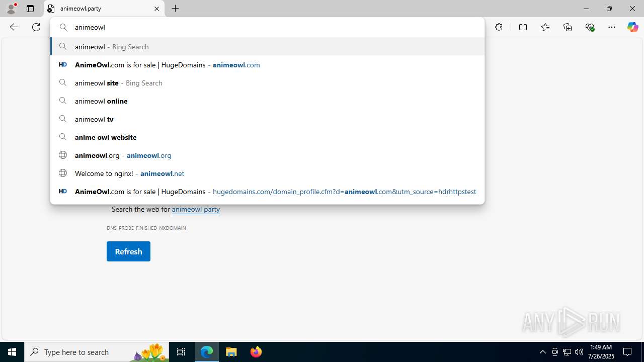Open a new tab with plus button
This screenshot has width=644, height=362.
click(175, 9)
